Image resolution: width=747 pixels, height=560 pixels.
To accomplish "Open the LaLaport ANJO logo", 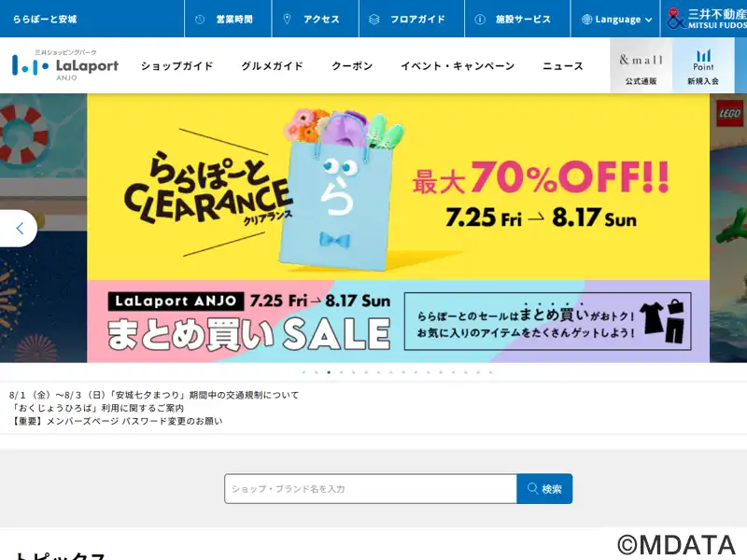I will [x=65, y=65].
